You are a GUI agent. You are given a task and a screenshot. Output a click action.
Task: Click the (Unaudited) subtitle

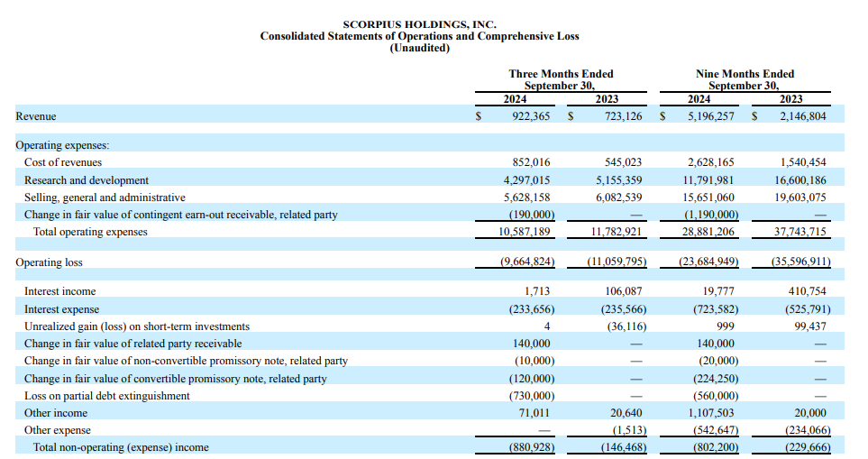(420, 48)
